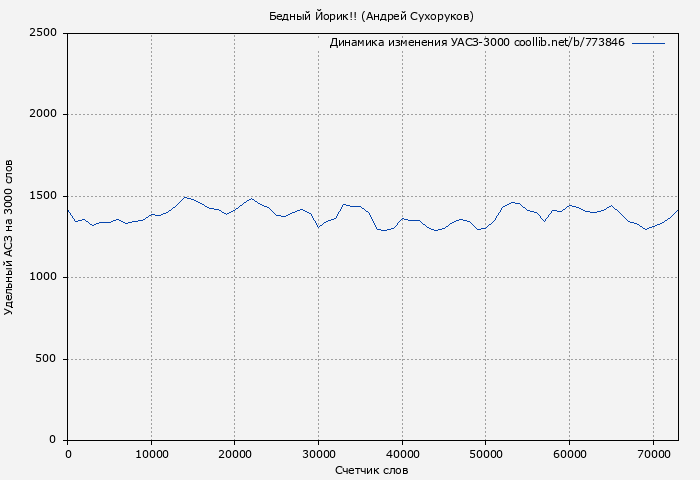Click the 2500 tick label on Y-axis

(x=42, y=33)
